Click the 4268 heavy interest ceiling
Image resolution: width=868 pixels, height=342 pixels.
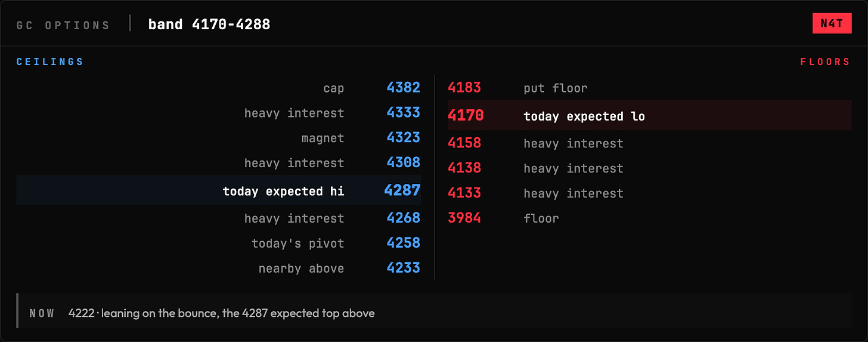click(219, 218)
